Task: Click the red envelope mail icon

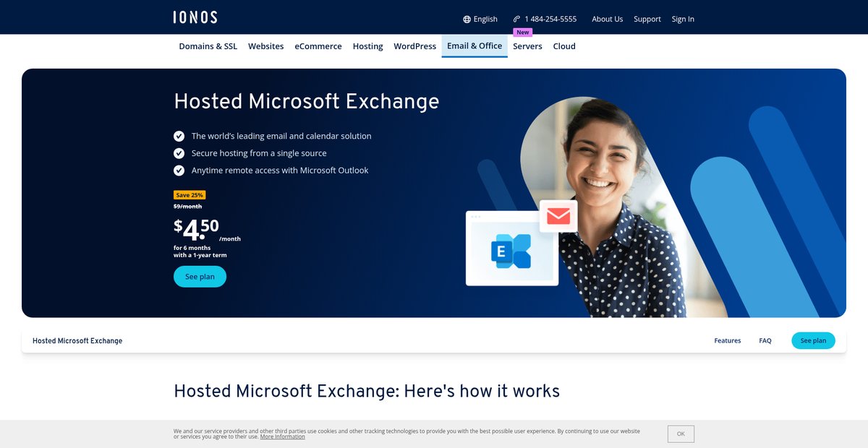Action: tap(558, 215)
